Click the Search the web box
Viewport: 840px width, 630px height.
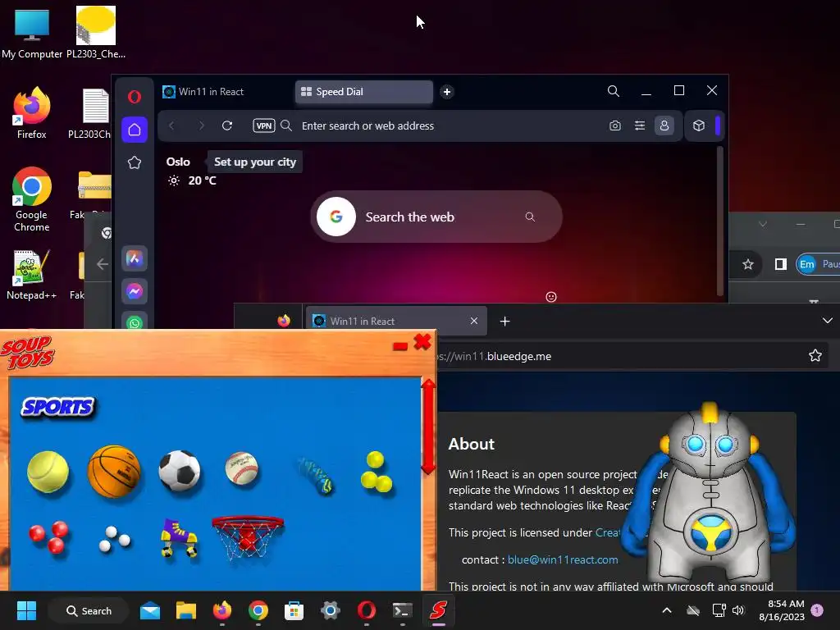pyautogui.click(x=436, y=217)
